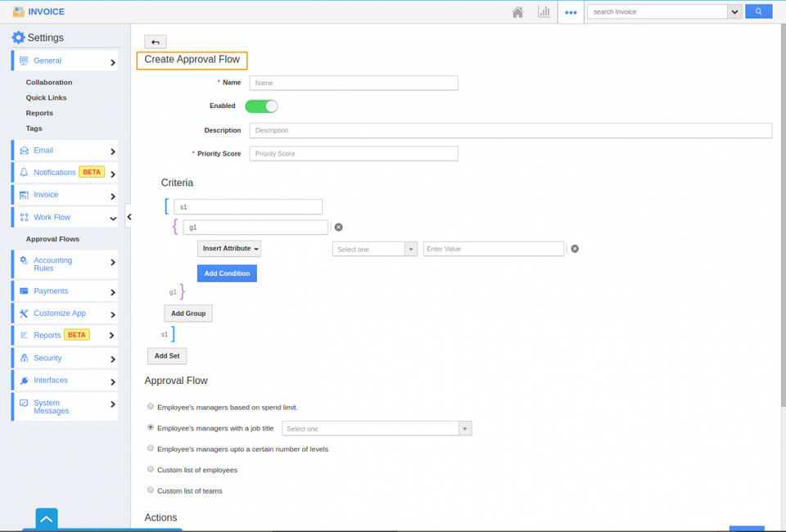Collapse the settings sidebar with arrow handle

[x=129, y=216]
